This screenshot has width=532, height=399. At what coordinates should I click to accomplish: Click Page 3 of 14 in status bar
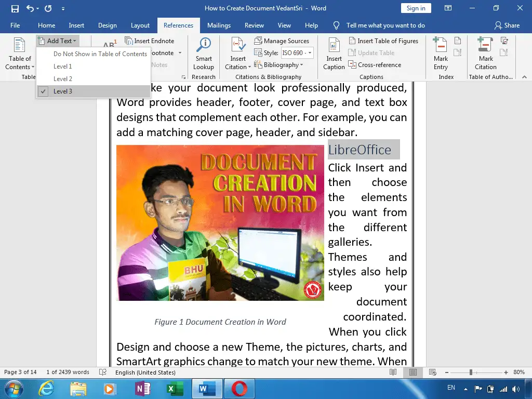coord(20,372)
